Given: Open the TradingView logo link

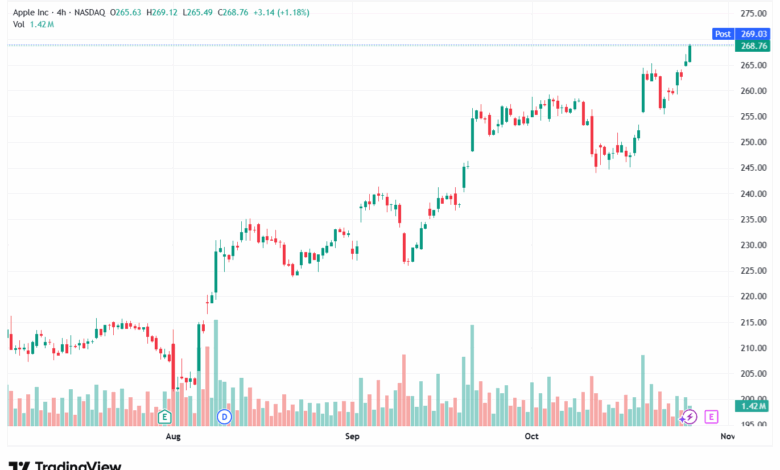Looking at the screenshot, I should click(x=65, y=464).
